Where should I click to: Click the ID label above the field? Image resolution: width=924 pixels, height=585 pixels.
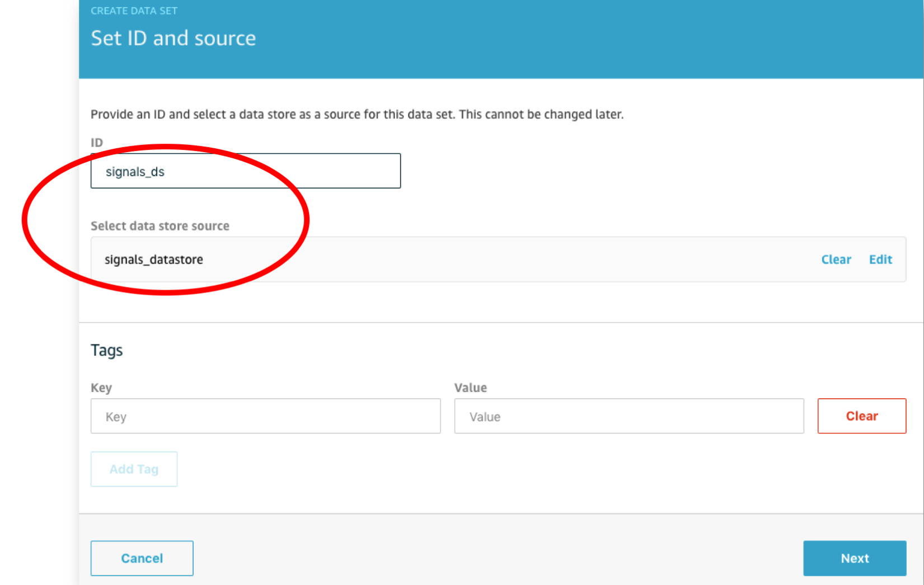[97, 143]
